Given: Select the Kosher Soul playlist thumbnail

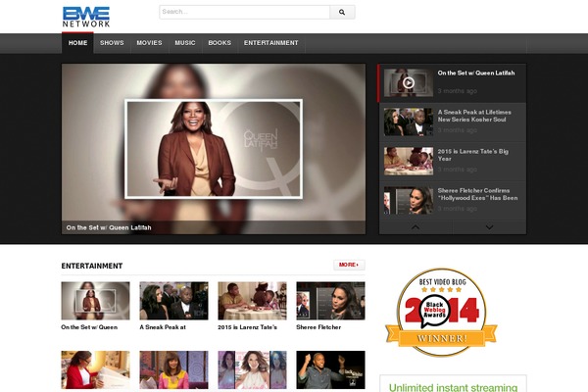Looking at the screenshot, I should pyautogui.click(x=409, y=122).
